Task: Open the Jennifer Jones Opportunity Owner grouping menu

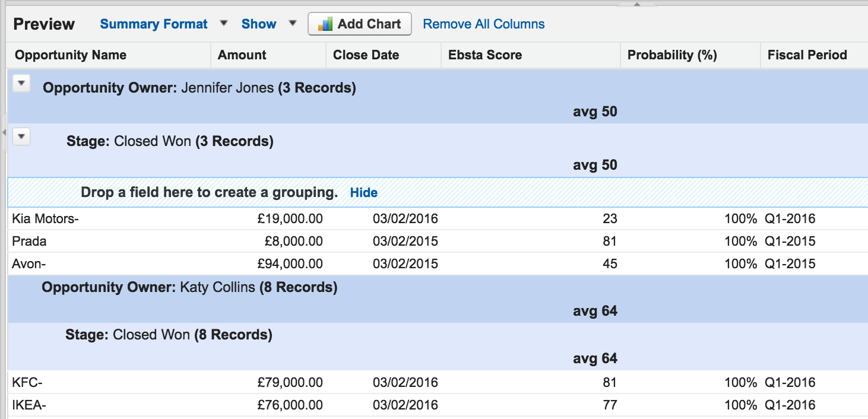Action: (21, 84)
